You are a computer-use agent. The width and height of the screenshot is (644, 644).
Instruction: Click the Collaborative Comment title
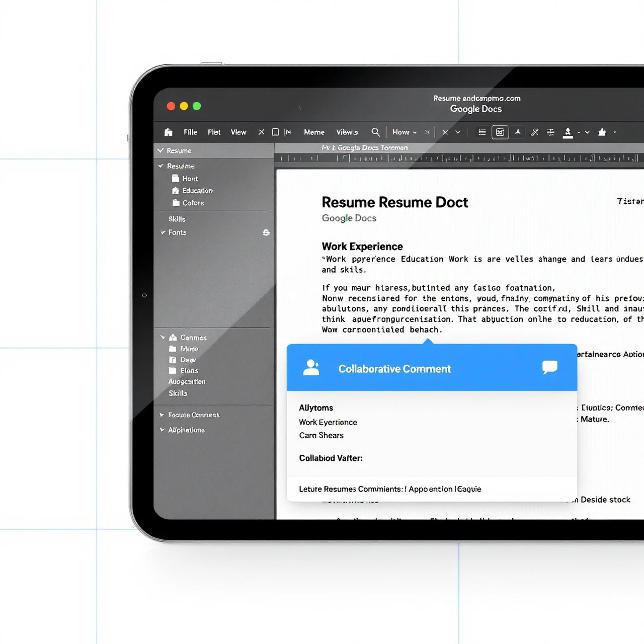(394, 369)
